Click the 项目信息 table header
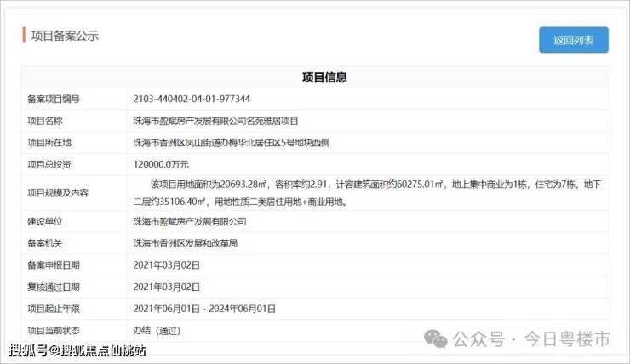 click(324, 77)
